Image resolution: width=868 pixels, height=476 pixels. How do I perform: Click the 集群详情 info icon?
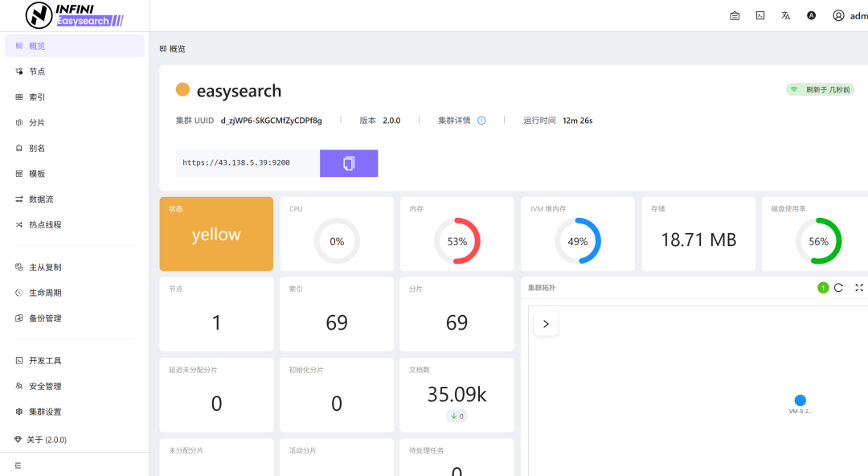pos(481,121)
